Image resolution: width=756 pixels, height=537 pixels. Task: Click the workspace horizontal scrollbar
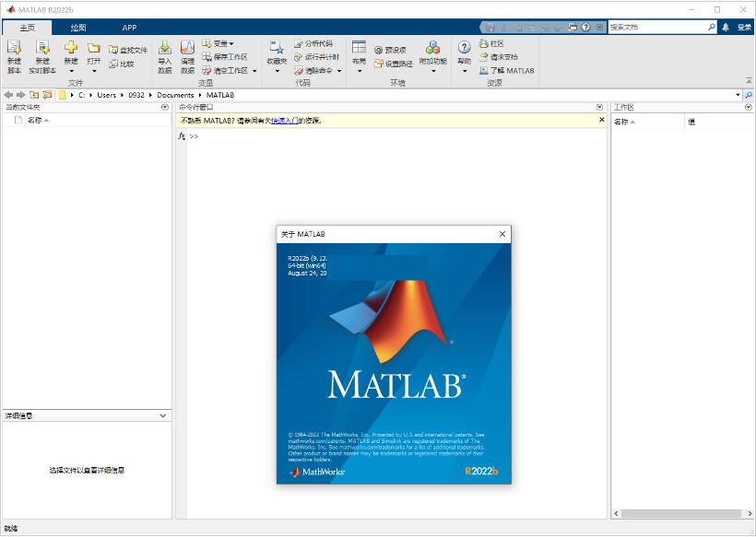680,513
